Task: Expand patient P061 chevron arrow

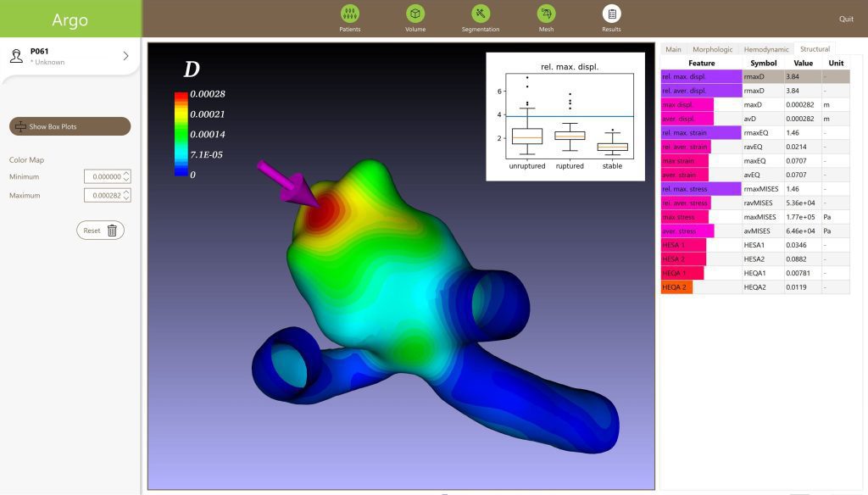Action: (x=125, y=56)
